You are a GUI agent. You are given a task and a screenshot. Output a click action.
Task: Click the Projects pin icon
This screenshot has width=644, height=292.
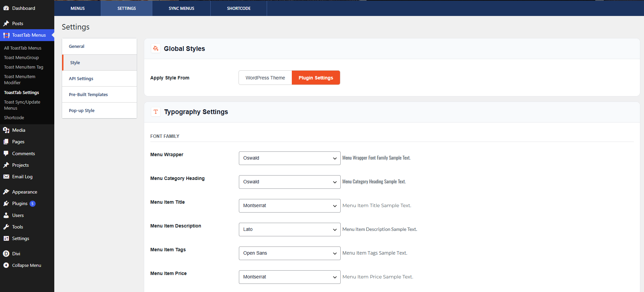click(x=6, y=165)
